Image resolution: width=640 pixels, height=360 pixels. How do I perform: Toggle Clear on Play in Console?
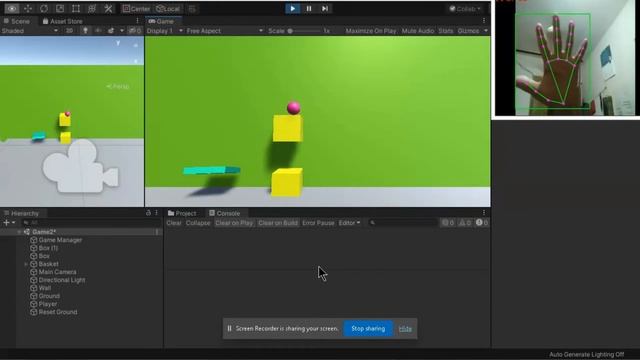pyautogui.click(x=234, y=223)
